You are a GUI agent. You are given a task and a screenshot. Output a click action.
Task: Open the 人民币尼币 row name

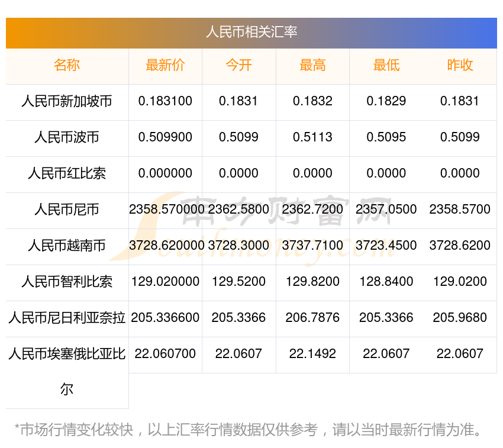point(67,210)
